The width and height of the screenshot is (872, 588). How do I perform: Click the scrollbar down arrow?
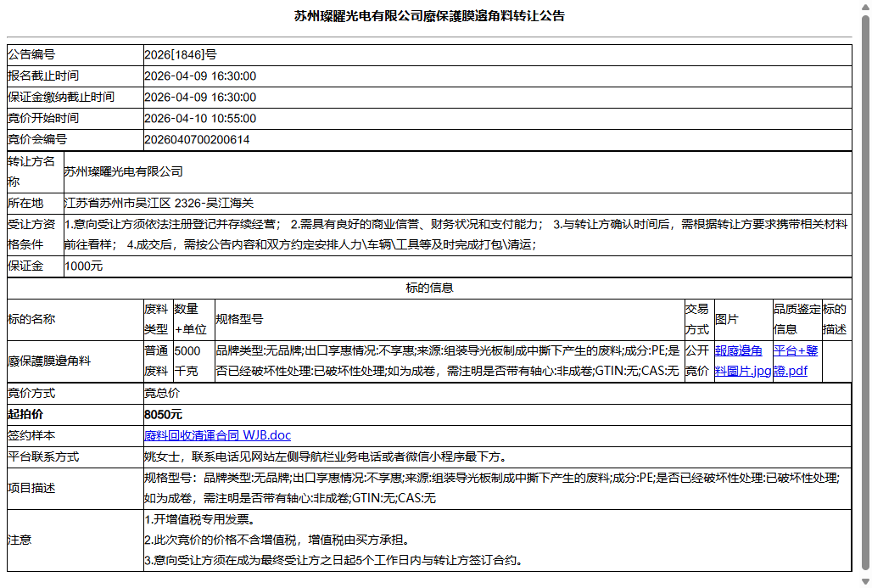coord(865,581)
